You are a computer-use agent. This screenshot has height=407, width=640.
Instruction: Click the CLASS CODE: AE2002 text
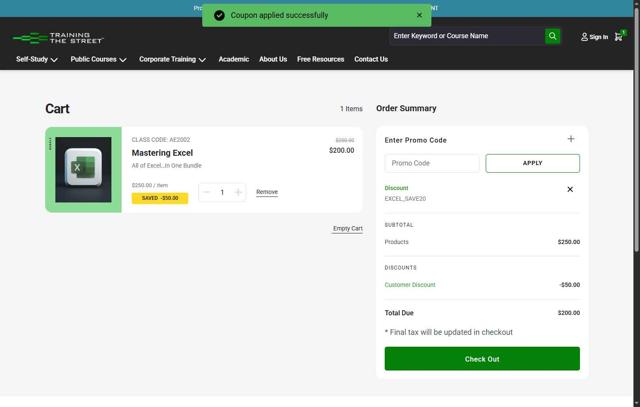(x=161, y=140)
